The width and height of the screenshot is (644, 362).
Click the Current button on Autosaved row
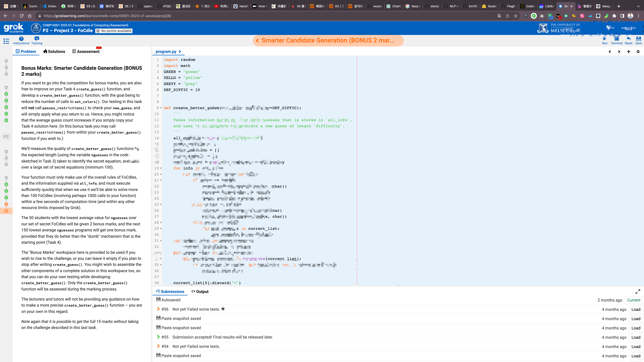point(634,300)
